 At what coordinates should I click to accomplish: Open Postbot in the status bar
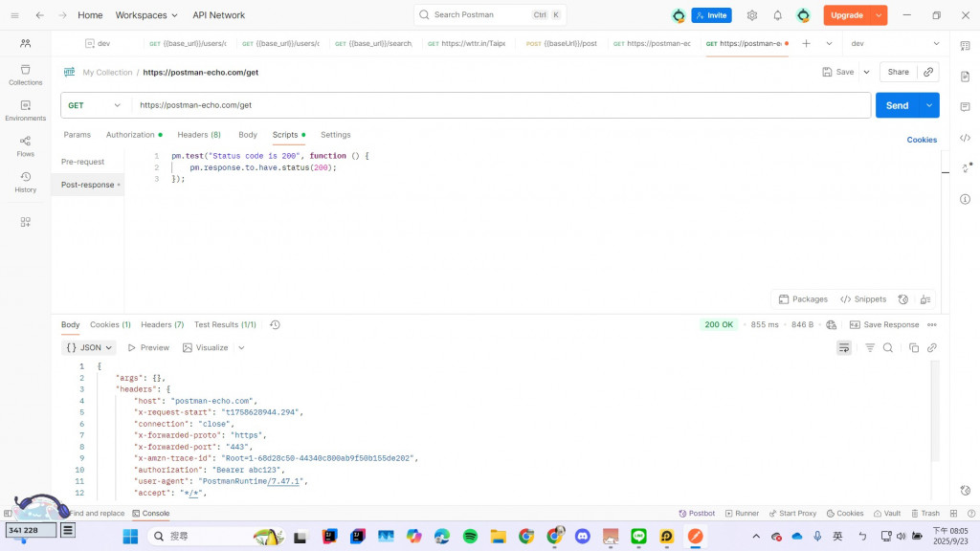click(697, 514)
